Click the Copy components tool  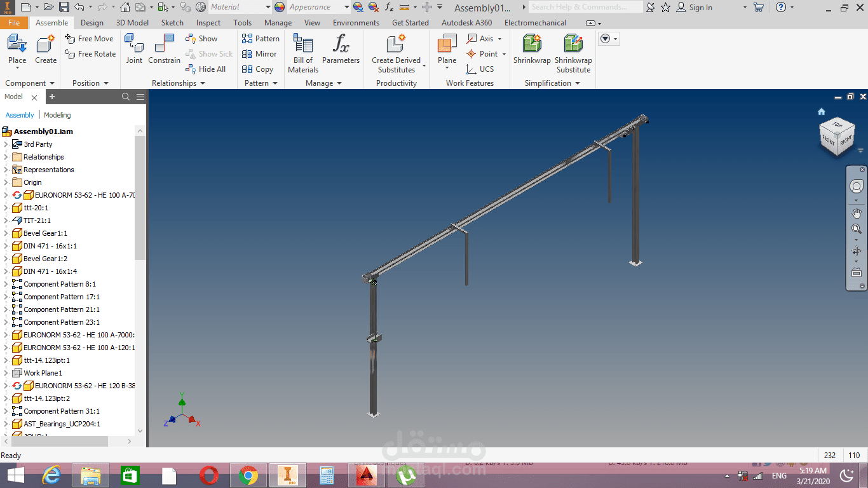(x=258, y=69)
